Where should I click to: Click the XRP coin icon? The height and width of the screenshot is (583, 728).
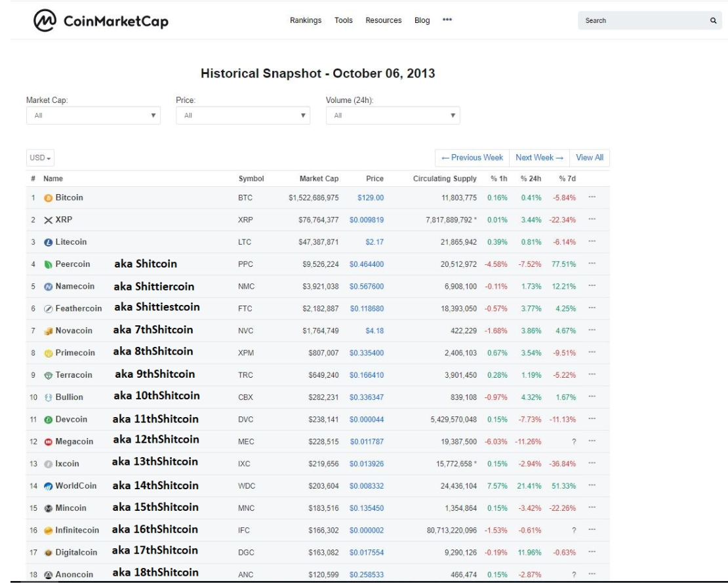tap(49, 220)
